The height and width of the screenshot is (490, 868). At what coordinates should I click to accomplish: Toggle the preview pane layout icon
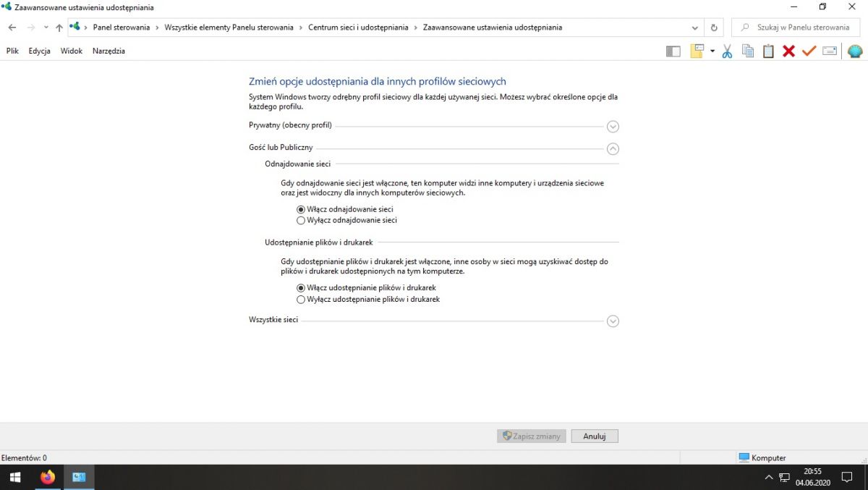tap(673, 51)
